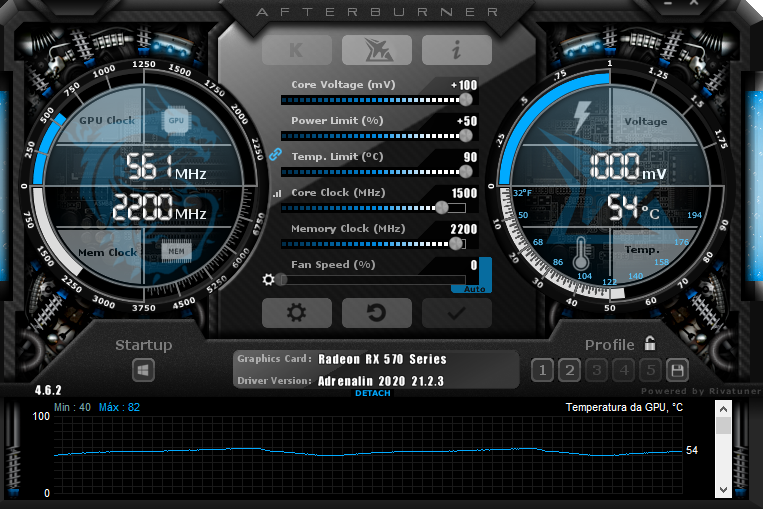Click the Fan Speed value 0
763x509 pixels.
point(474,265)
